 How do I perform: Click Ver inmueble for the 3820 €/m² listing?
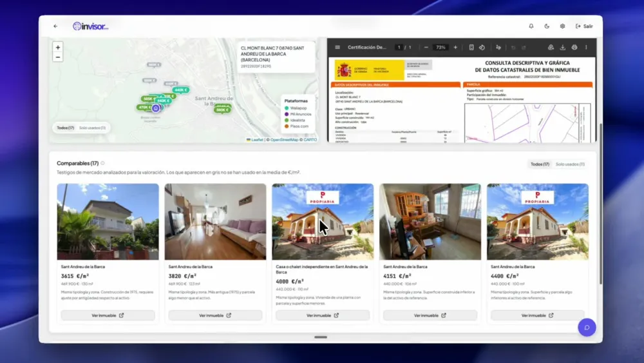215,315
